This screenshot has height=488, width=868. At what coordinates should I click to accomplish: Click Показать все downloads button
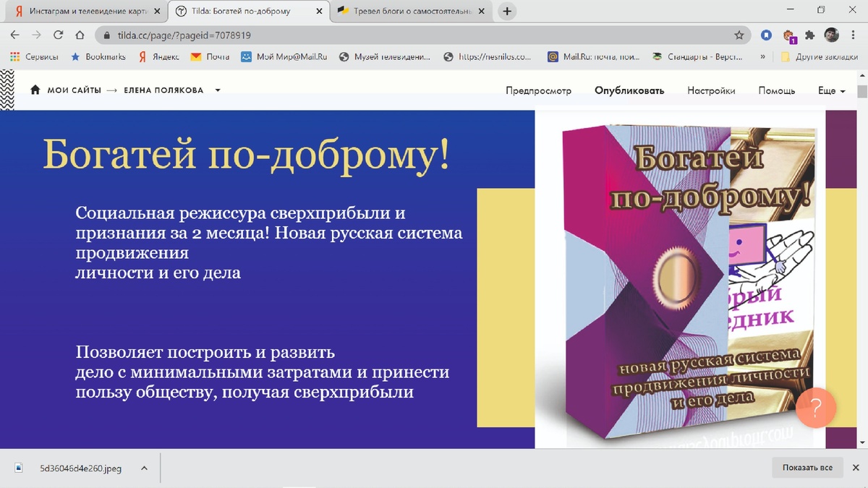tap(807, 468)
